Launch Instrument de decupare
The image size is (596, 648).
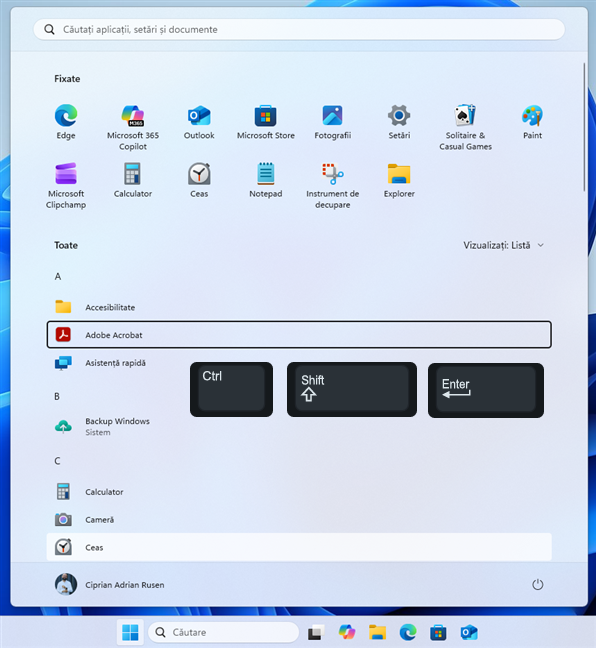332,186
